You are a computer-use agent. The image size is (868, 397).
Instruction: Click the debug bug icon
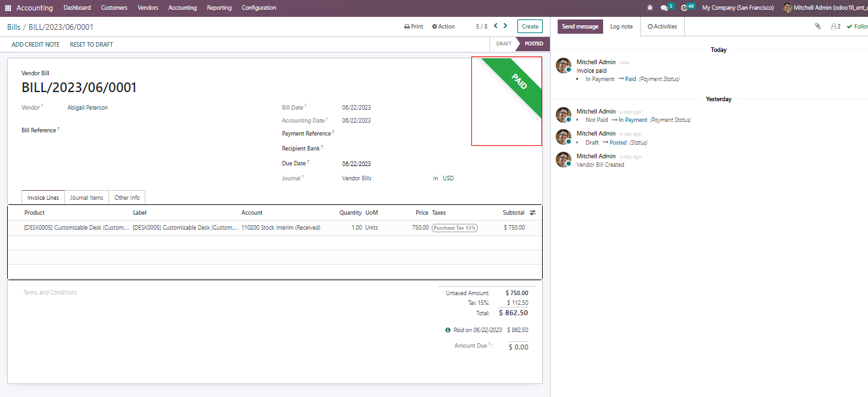[650, 8]
